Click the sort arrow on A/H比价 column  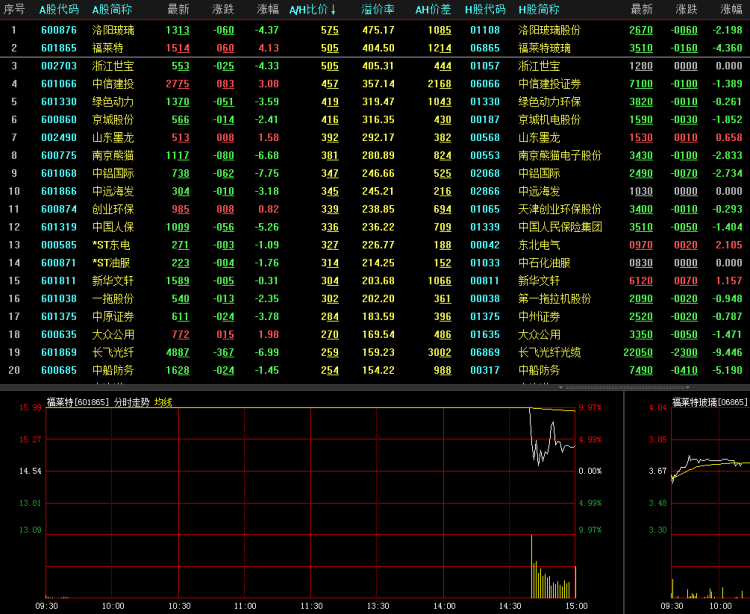333,10
